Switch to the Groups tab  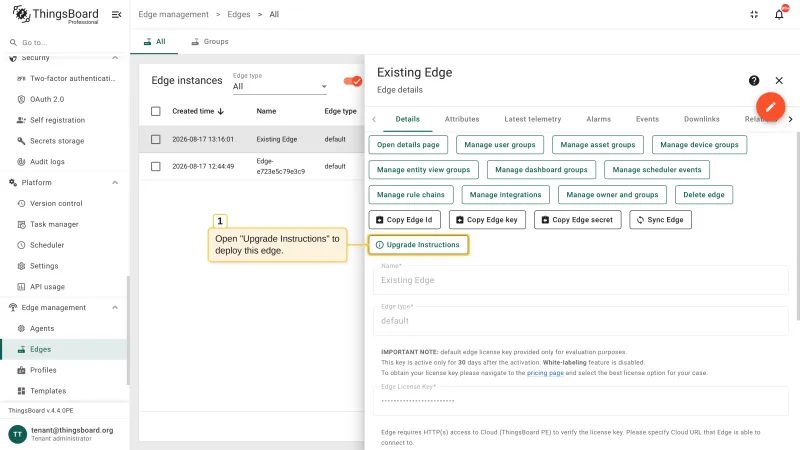(210, 41)
